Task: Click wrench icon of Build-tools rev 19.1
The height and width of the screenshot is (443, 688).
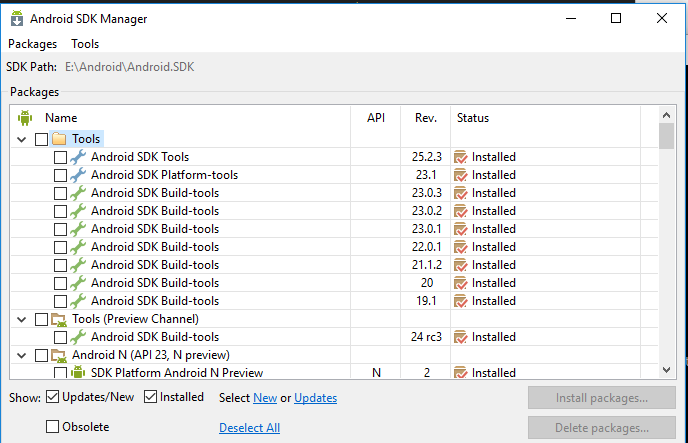Action: click(x=78, y=301)
